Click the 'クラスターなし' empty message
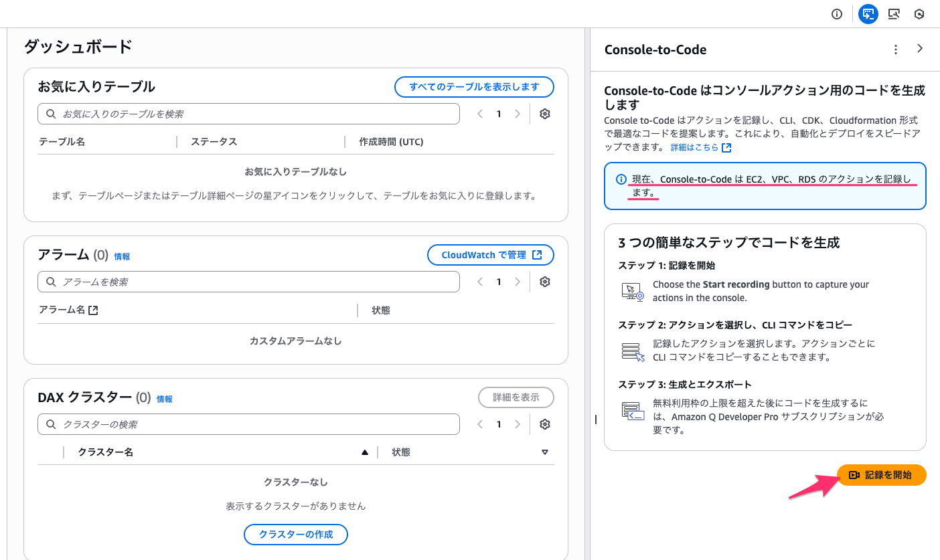This screenshot has width=940, height=560. pyautogui.click(x=296, y=482)
